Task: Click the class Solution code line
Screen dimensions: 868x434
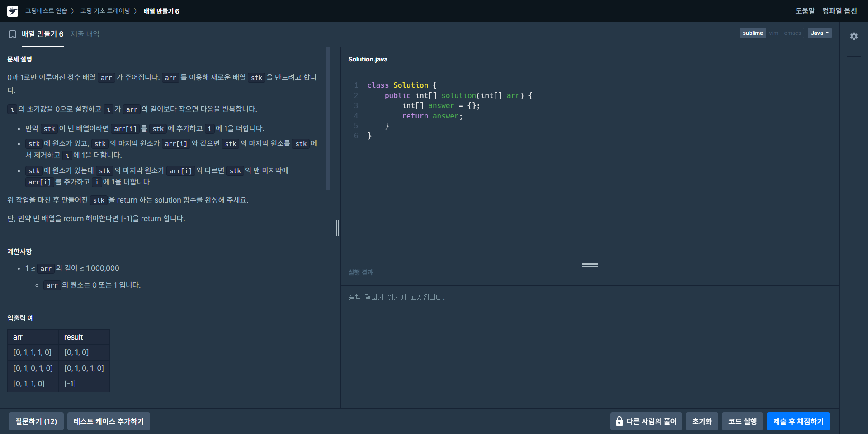Action: [402, 85]
